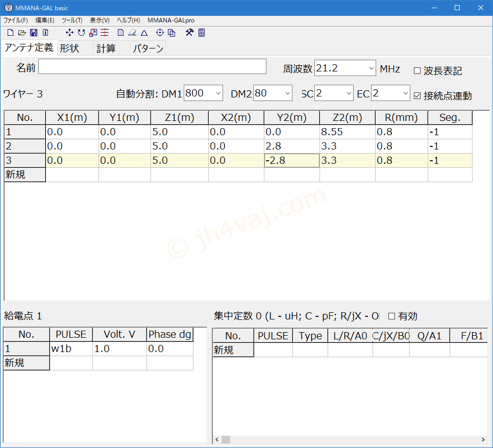Uncheck the 接続点連動 checkbox
This screenshot has height=448, width=493.
click(x=417, y=95)
